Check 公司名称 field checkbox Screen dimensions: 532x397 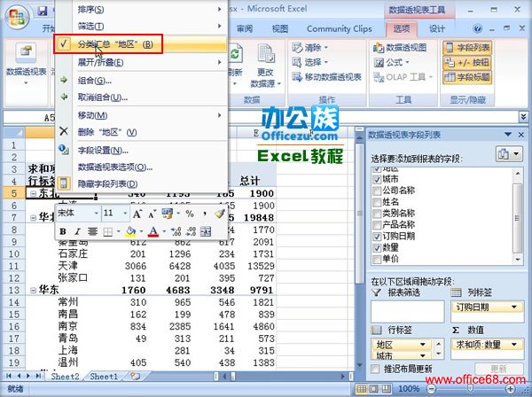[x=377, y=191]
